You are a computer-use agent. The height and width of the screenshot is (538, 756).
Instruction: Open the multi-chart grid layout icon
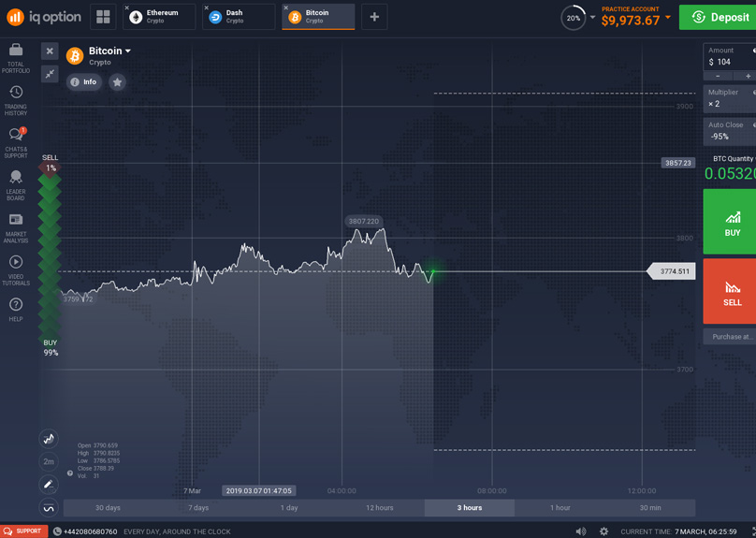pyautogui.click(x=103, y=17)
